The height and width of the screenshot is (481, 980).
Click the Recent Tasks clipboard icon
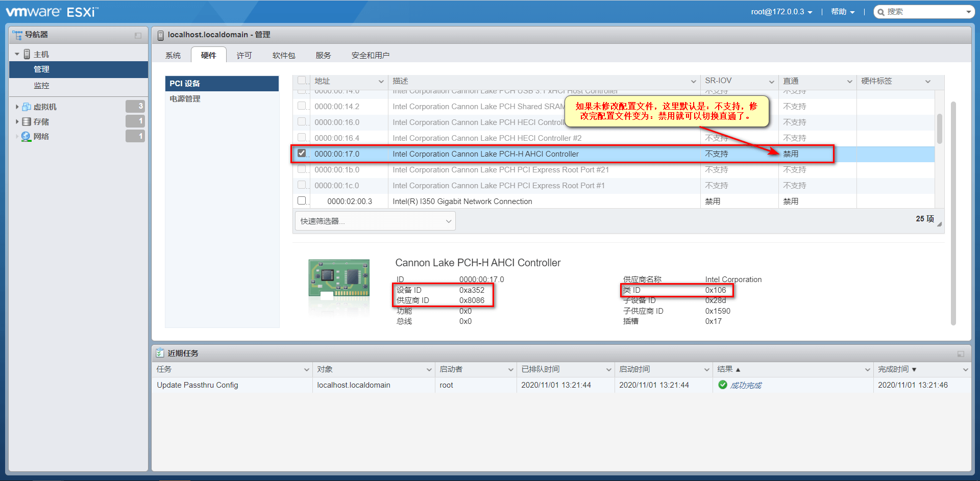160,353
